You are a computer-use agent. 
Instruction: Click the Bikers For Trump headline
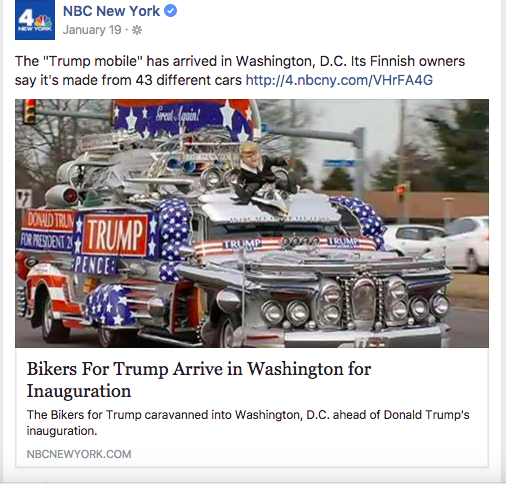pyautogui.click(x=199, y=380)
